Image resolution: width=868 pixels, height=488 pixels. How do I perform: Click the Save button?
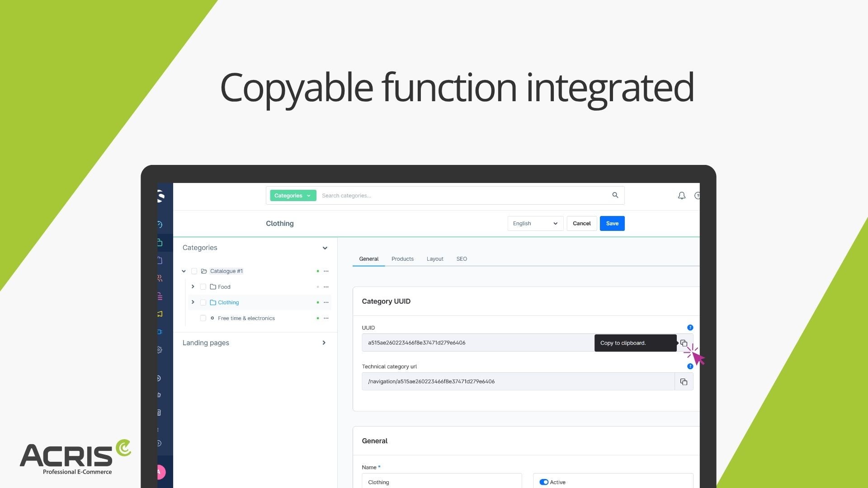click(612, 224)
